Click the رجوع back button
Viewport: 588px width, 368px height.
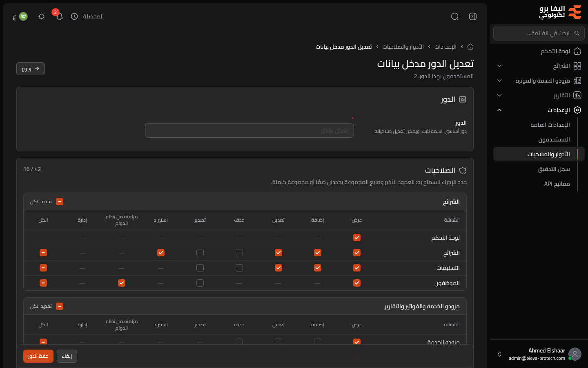(31, 69)
